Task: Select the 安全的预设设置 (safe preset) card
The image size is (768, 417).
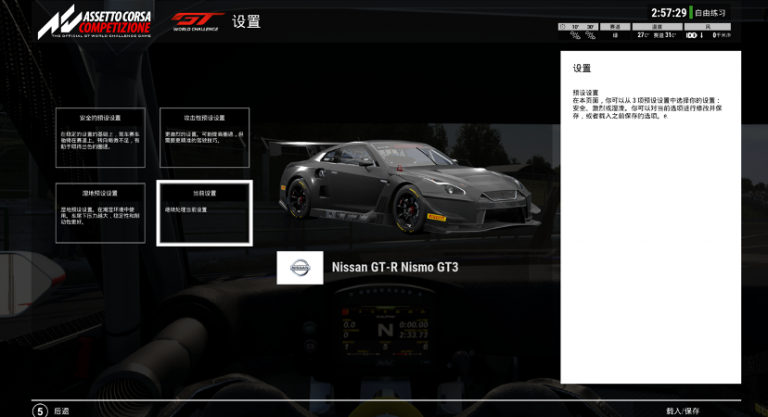Action: click(100, 138)
